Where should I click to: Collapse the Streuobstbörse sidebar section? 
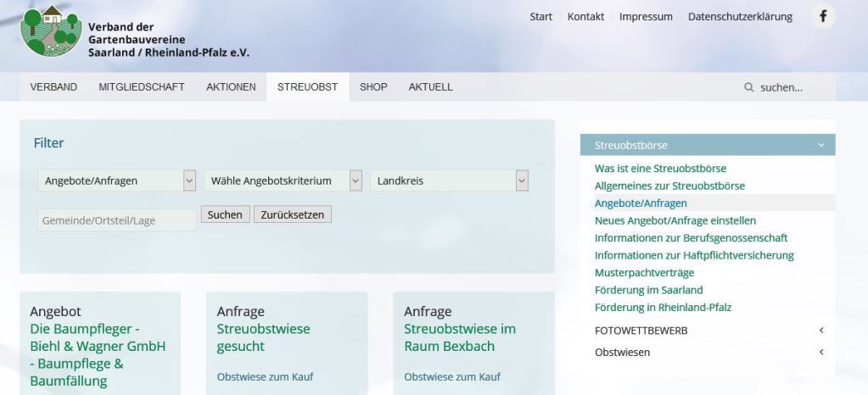pos(820,146)
